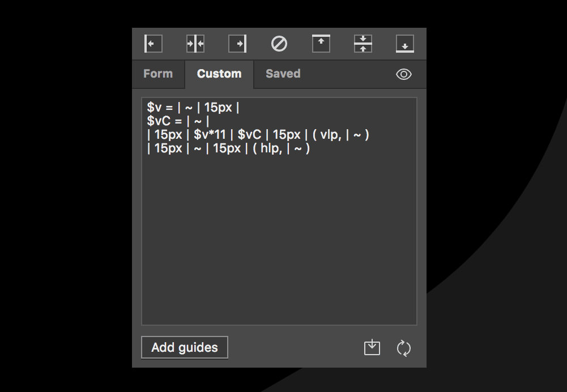Toggle guide visibility with the eye icon

point(404,74)
